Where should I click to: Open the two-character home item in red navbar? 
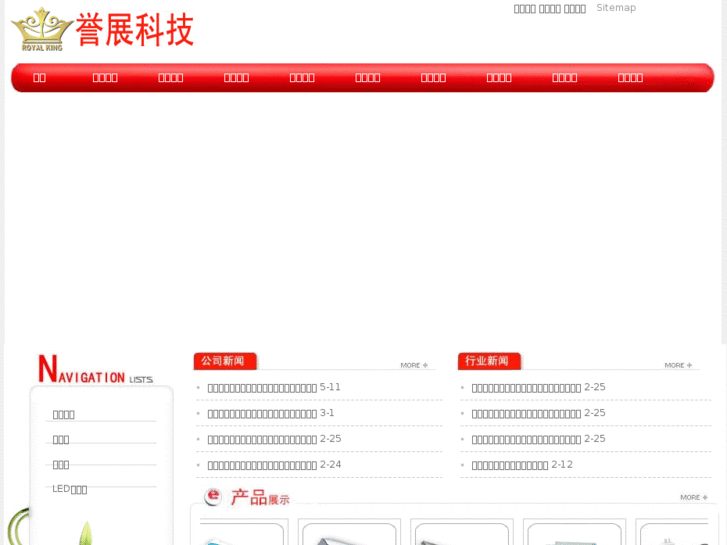[x=39, y=77]
